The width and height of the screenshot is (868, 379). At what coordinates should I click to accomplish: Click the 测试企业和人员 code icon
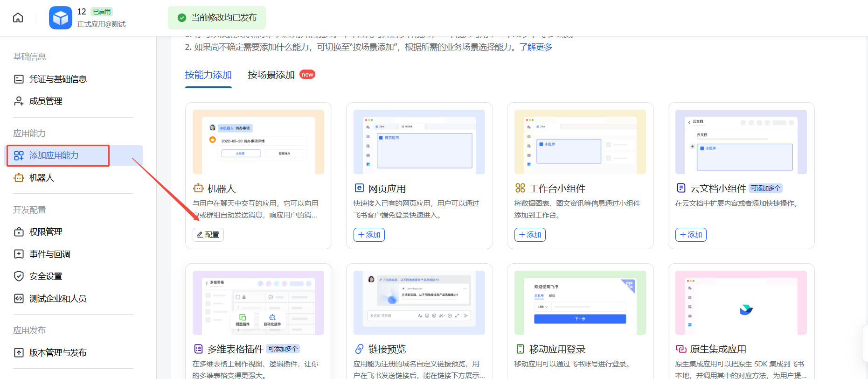click(19, 299)
